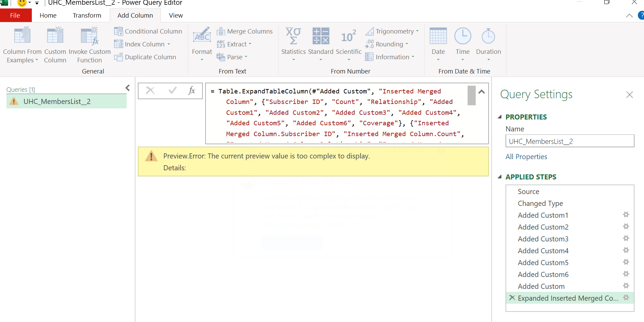Viewport: 644px width, 322px height.
Task: Open the File menu
Action: (15, 15)
